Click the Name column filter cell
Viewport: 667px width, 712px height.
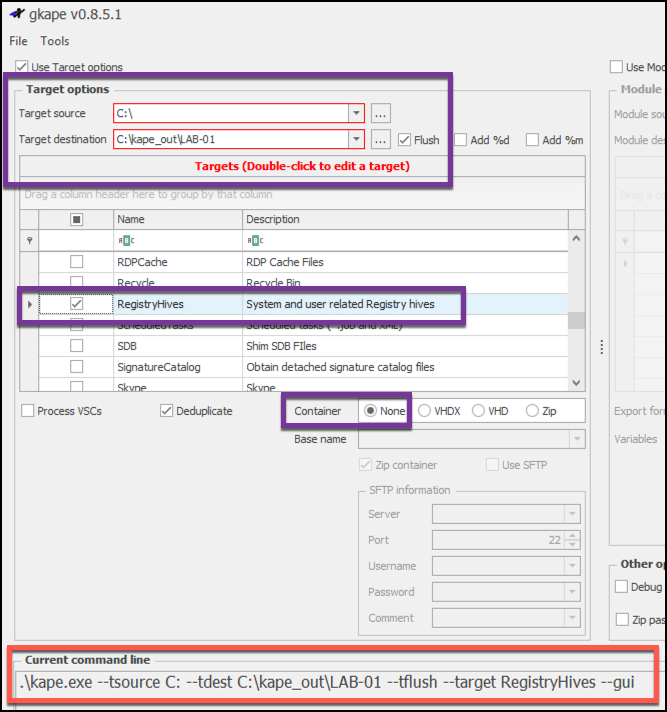(178, 241)
